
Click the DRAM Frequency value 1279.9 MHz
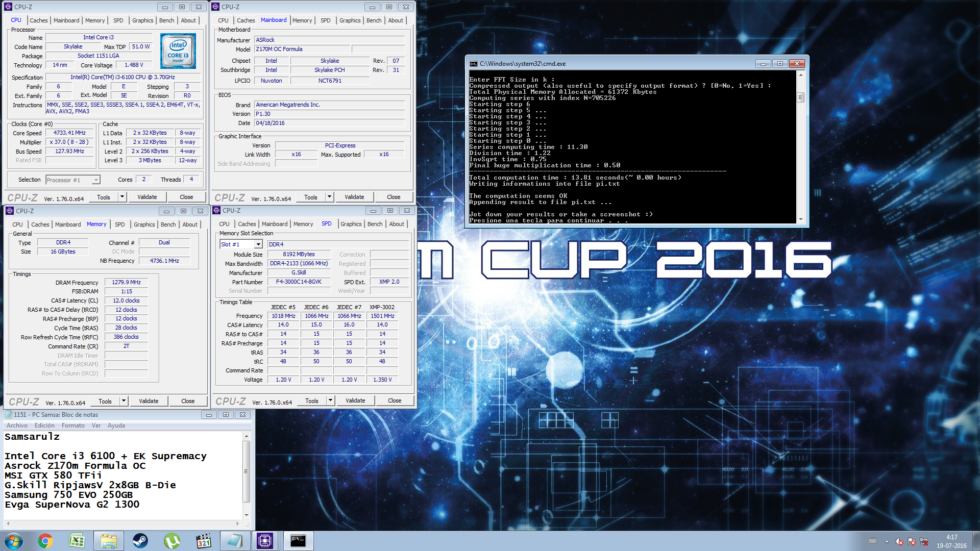coord(126,282)
